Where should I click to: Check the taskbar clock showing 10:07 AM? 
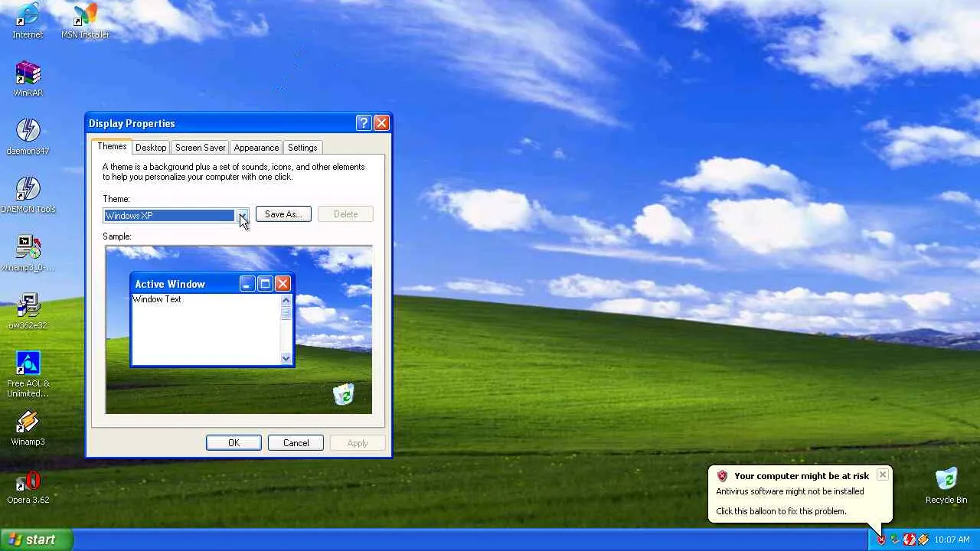[952, 540]
